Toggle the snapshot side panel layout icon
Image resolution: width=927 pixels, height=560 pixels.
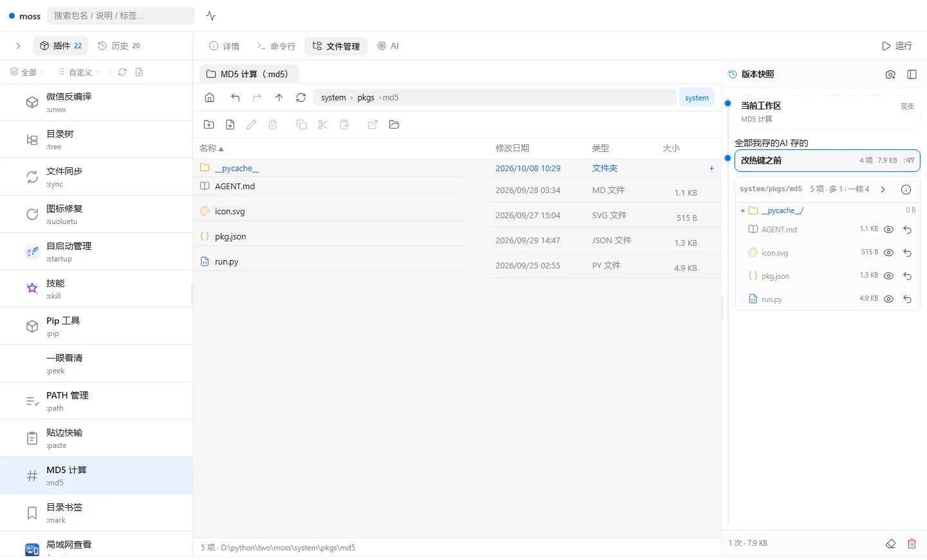[x=912, y=75]
